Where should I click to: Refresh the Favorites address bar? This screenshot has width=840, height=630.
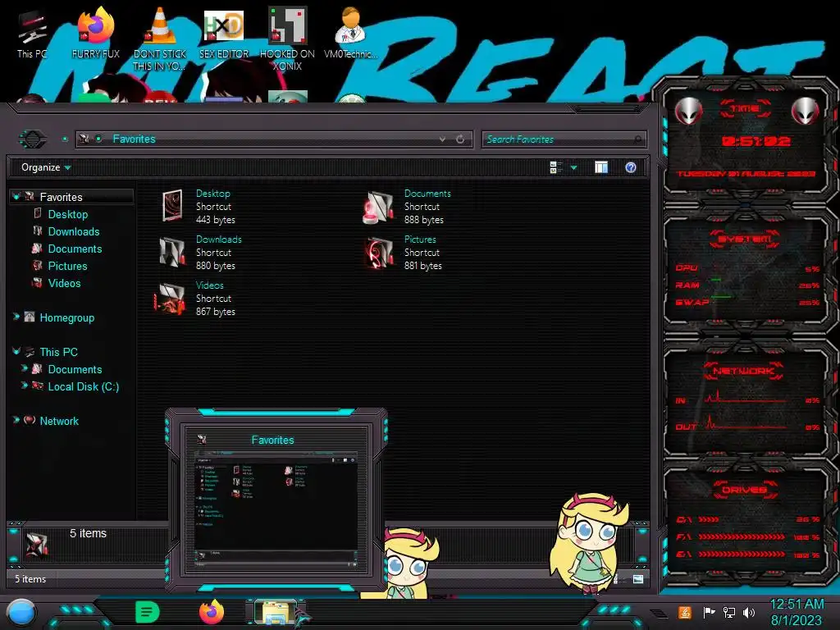460,139
